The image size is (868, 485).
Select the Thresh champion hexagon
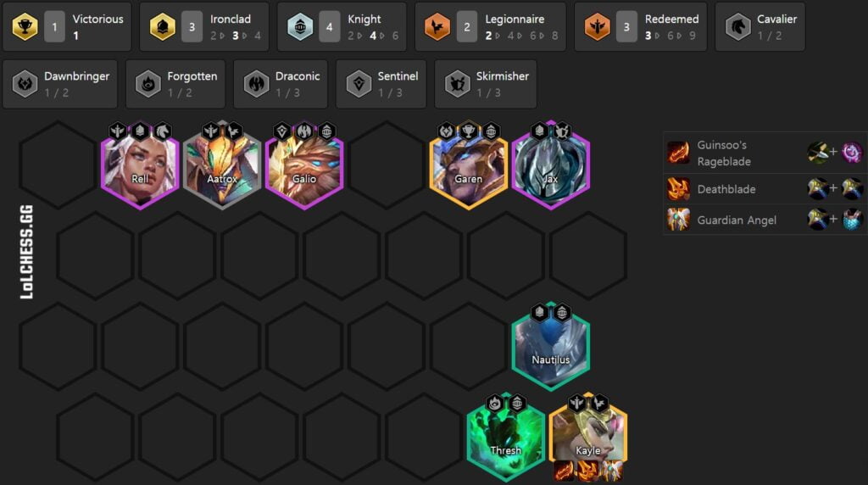coord(505,437)
